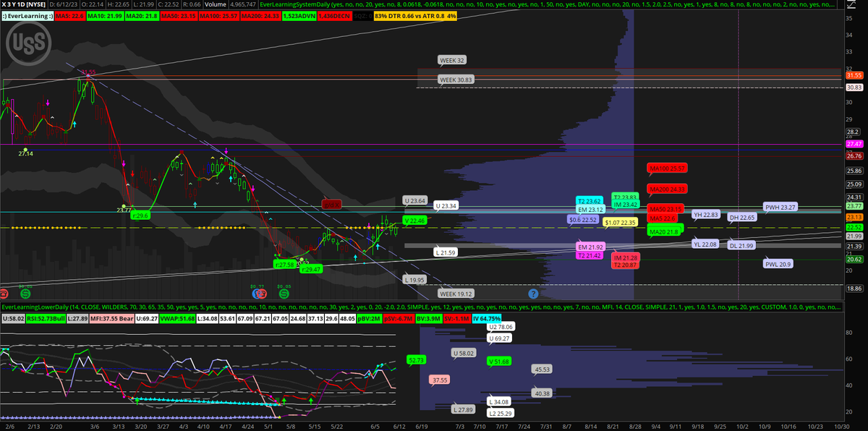Screen dimensions: 868x431
Task: Click the pink EM 21.92 bubble
Action: [590, 247]
